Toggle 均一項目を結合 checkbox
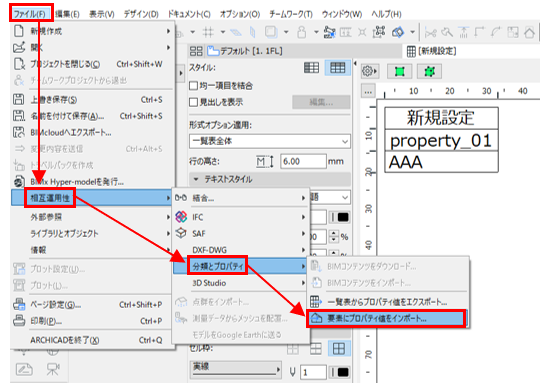 point(193,85)
